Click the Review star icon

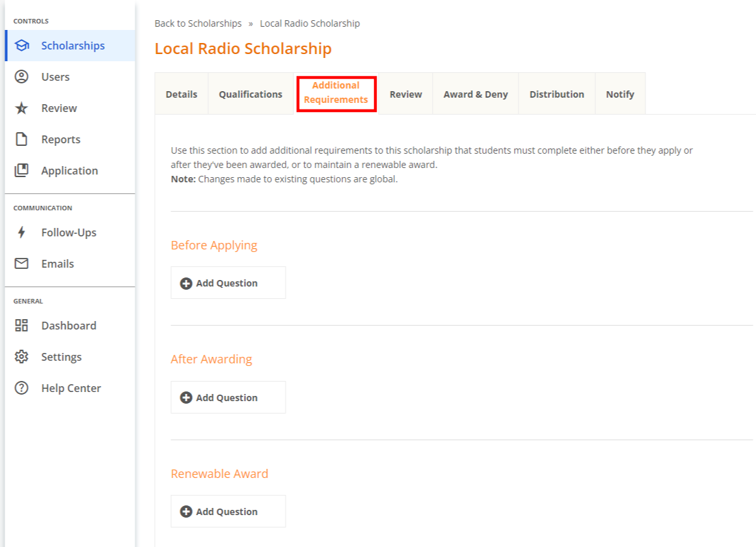tap(21, 107)
